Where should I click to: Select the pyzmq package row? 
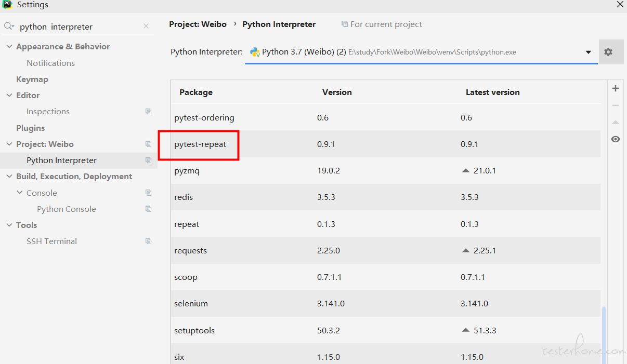385,171
